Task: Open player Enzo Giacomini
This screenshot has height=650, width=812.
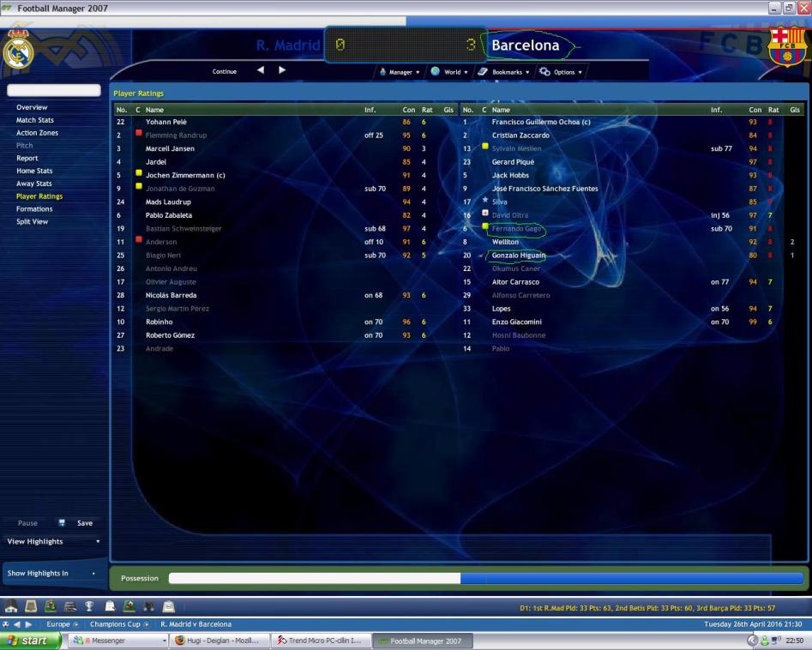Action: coord(517,322)
